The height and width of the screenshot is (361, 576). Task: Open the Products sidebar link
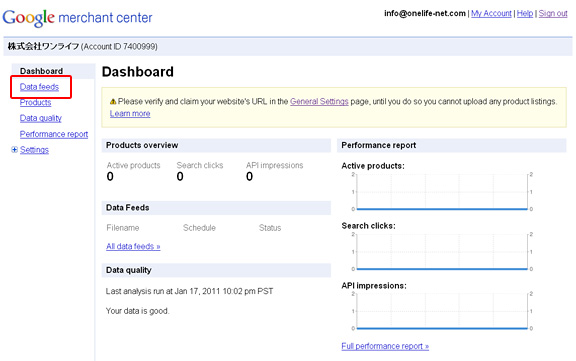point(35,102)
